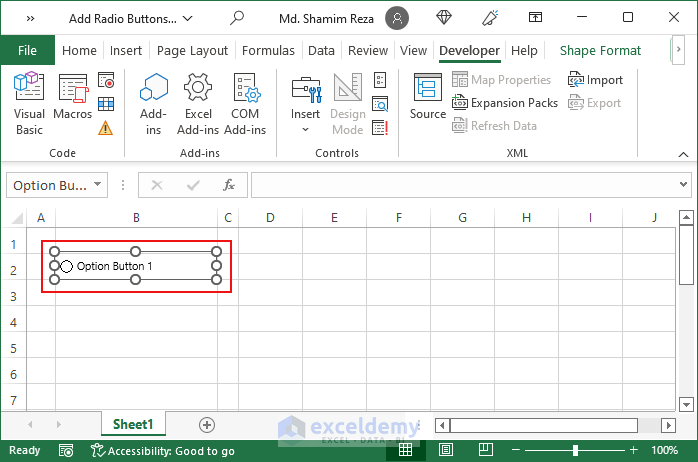The image size is (698, 462).
Task: Toggle Design Mode
Action: pyautogui.click(x=348, y=104)
